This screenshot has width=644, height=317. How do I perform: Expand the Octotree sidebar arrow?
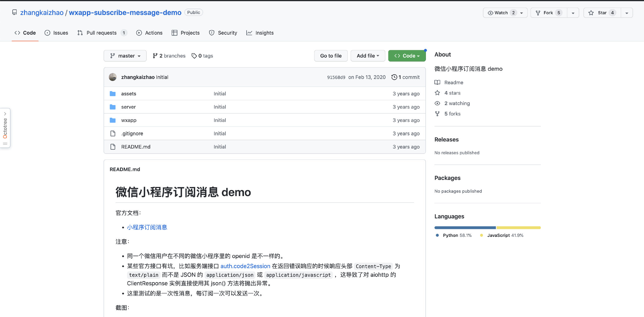point(5,114)
